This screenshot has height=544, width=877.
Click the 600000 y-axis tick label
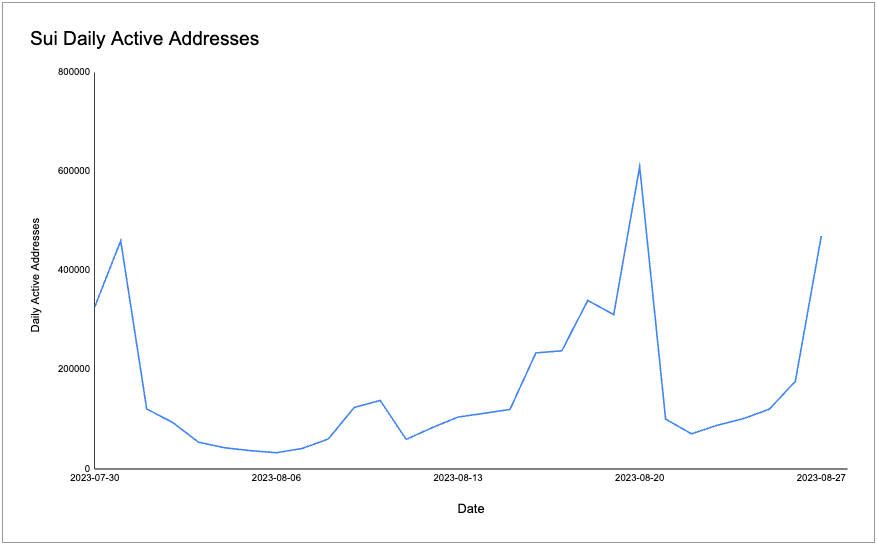click(74, 171)
